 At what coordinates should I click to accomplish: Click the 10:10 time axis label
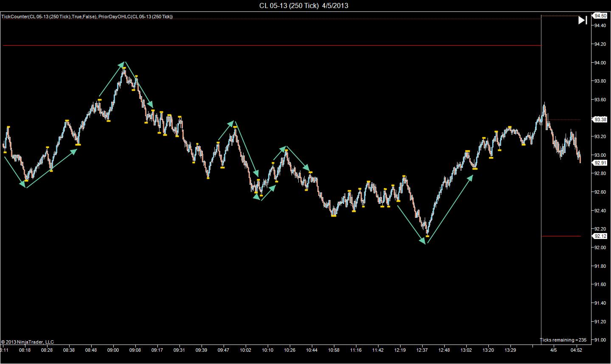[x=267, y=350]
